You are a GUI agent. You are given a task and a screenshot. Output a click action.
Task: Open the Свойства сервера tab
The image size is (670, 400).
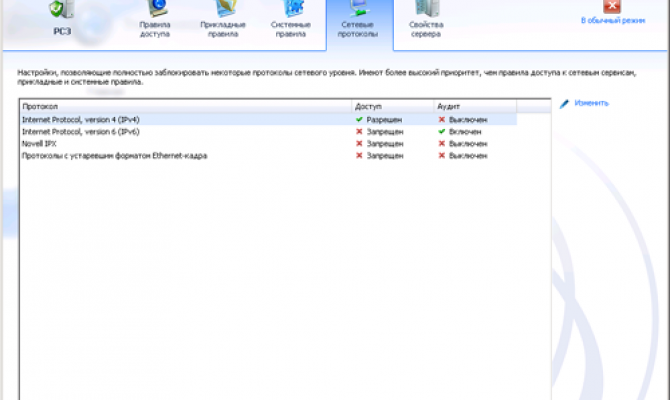426,20
